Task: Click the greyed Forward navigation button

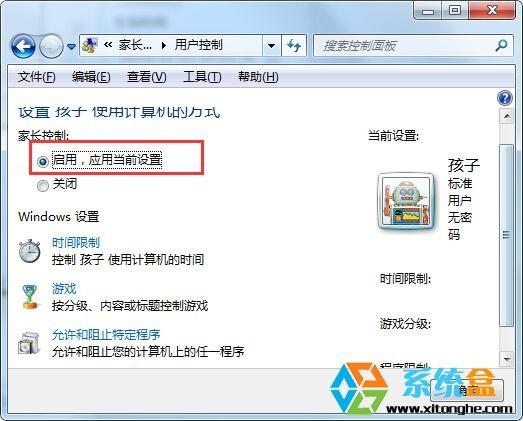Action: coord(51,46)
